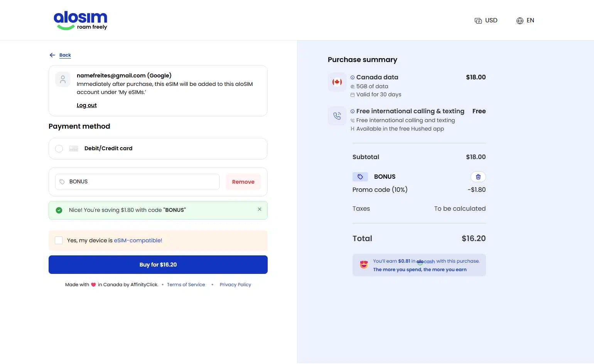The width and height of the screenshot is (594, 364).
Task: Open Privacy Policy
Action: point(235,285)
